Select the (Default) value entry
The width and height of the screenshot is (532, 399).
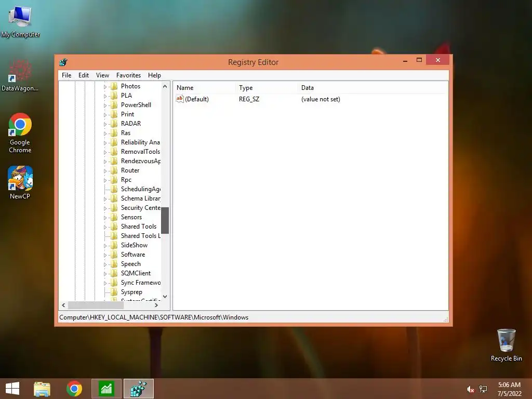pos(197,99)
